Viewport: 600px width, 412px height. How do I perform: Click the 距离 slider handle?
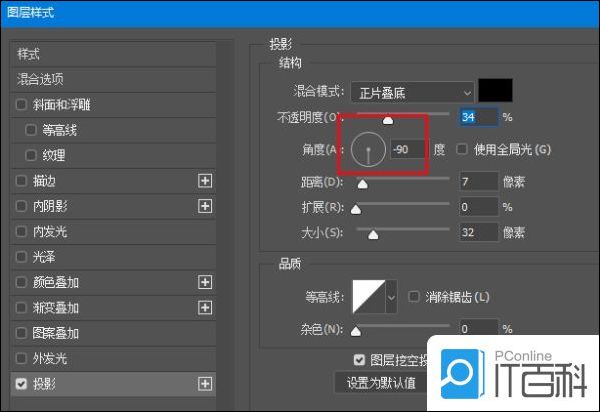point(362,185)
